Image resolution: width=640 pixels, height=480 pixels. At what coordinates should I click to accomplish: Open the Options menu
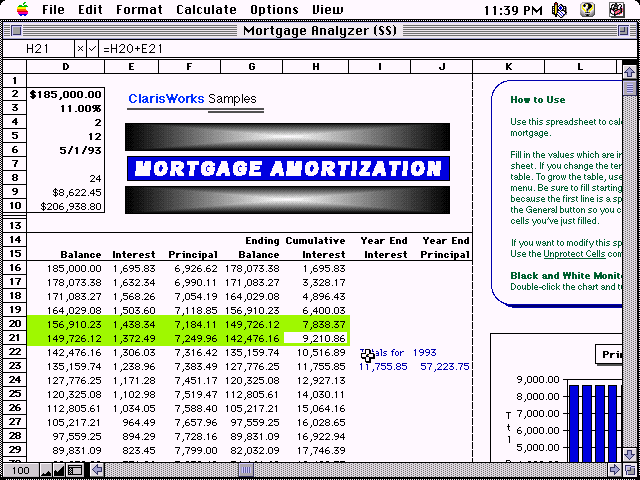pos(274,10)
